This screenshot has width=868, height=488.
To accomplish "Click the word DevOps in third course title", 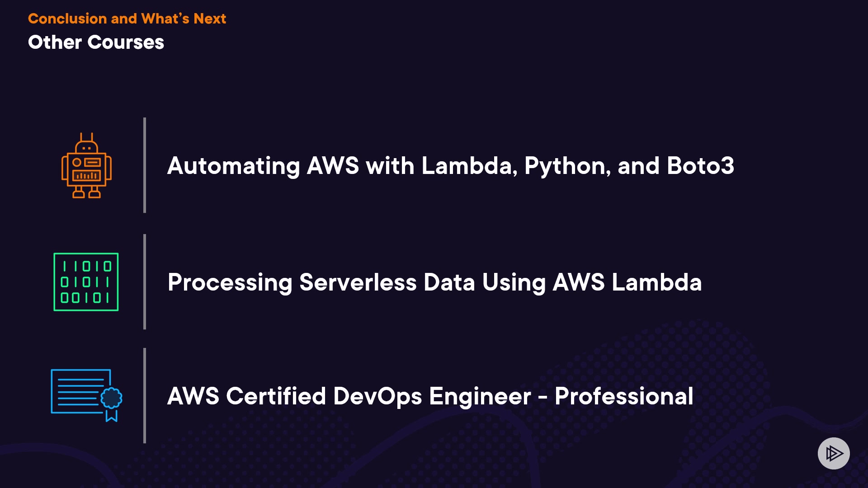I will point(377,396).
